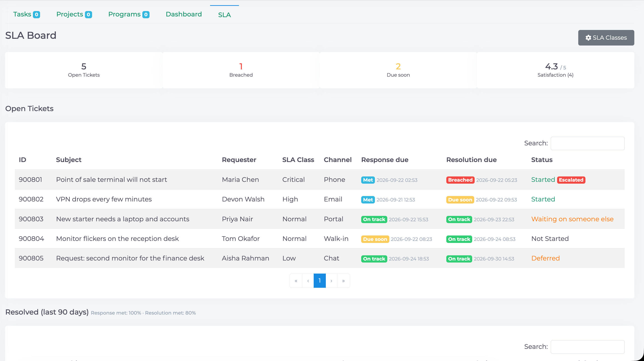This screenshot has height=361, width=644.
Task: Go to next page in pagination
Action: pos(331,281)
